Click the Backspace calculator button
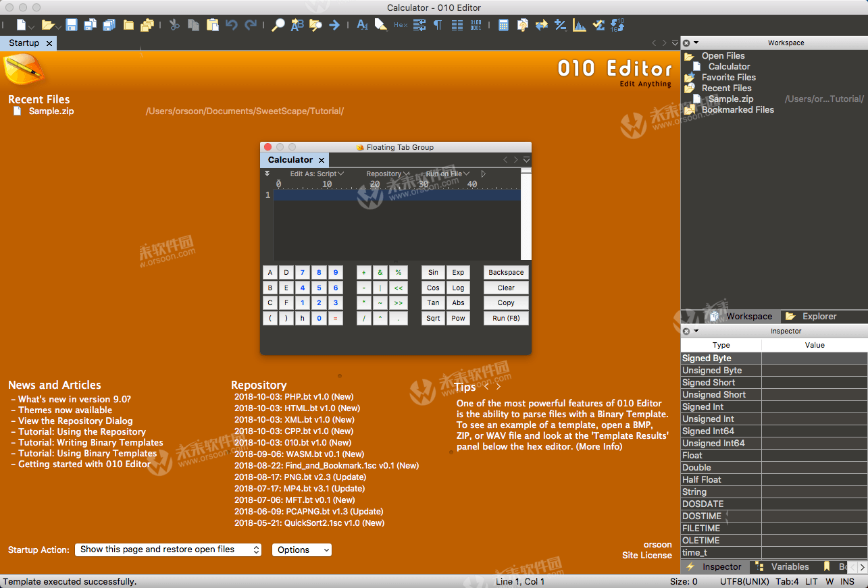Screen dimensions: 868x588 pos(506,273)
